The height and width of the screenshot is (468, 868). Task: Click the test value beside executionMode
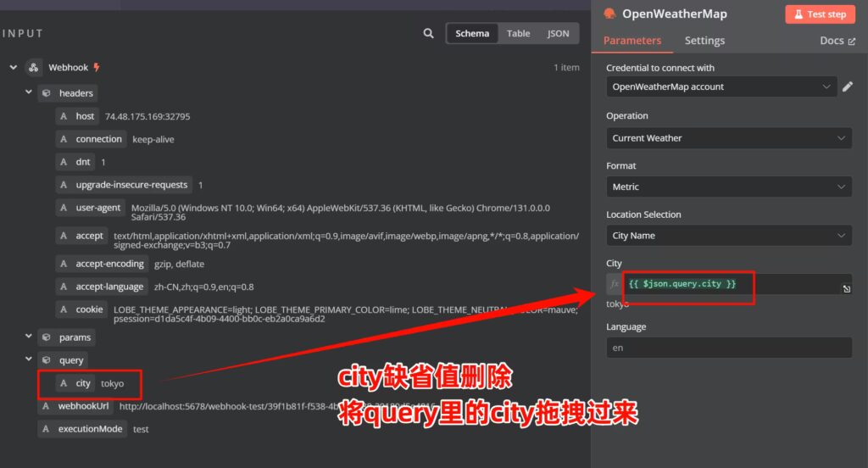click(141, 429)
